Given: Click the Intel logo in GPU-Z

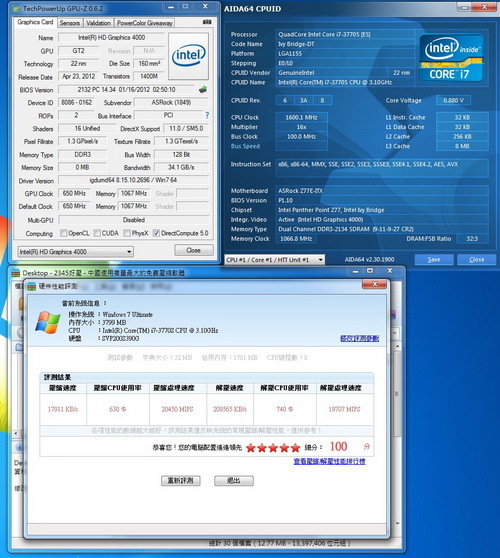Looking at the screenshot, I should point(188,55).
